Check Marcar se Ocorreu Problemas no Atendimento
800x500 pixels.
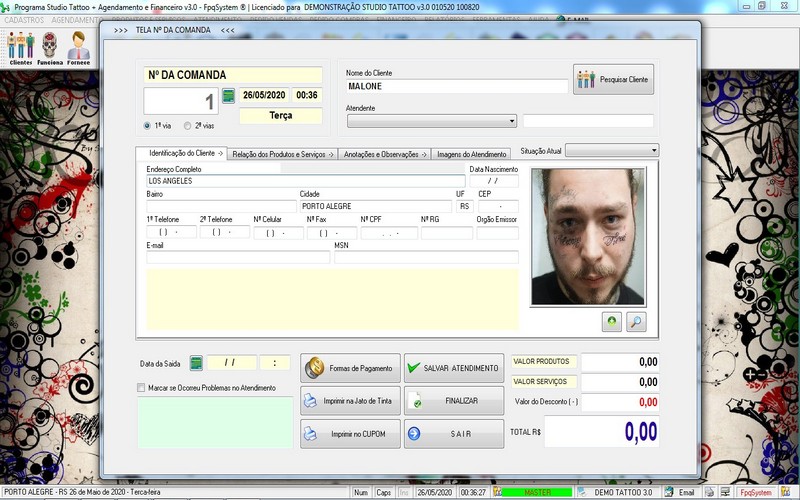[x=141, y=388]
